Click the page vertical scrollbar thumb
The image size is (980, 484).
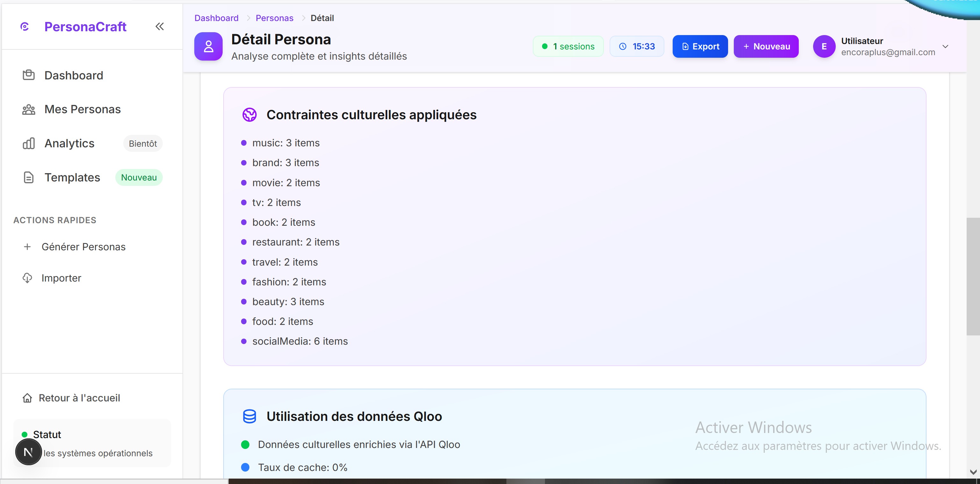point(972,276)
